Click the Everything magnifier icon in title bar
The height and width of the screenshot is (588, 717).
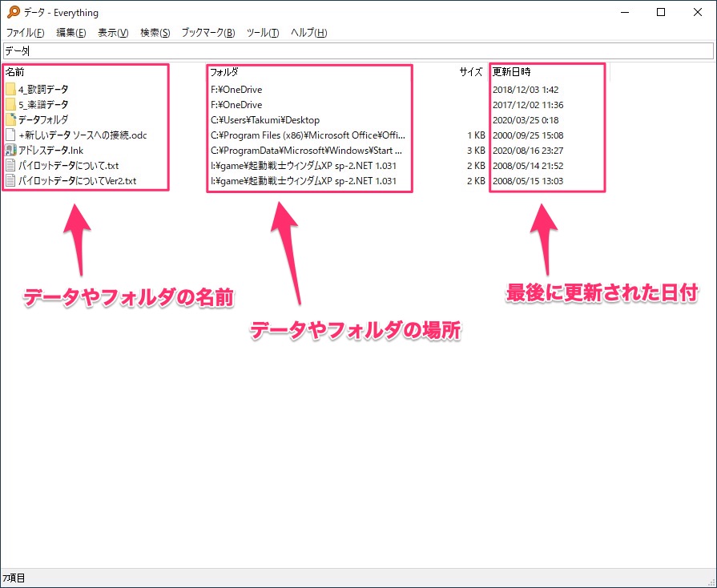pos(12,12)
